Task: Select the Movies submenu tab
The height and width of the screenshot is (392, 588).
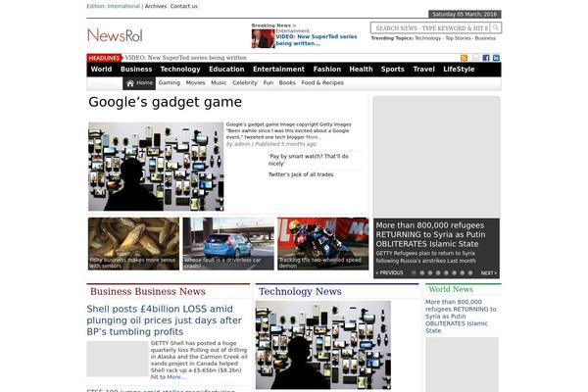Action: point(195,83)
